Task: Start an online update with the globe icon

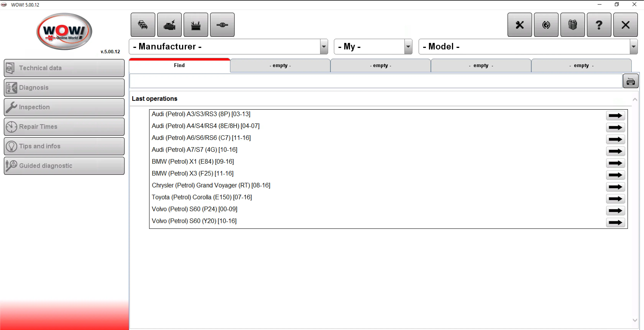Action: click(546, 25)
